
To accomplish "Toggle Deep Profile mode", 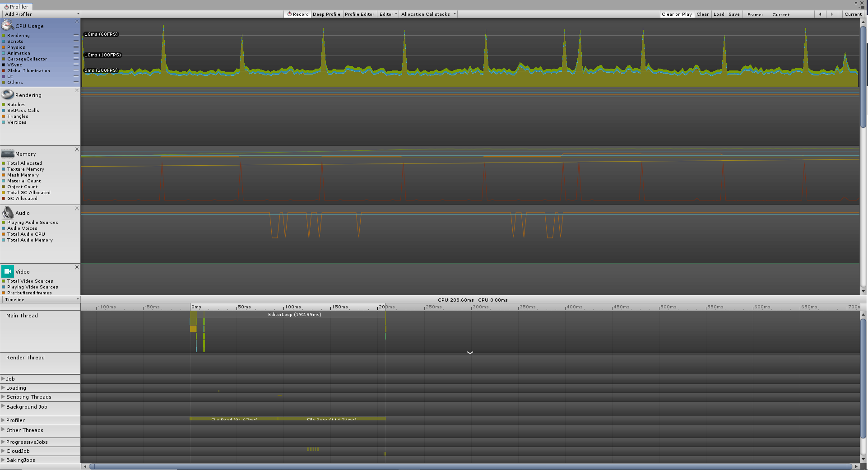I will pos(326,14).
